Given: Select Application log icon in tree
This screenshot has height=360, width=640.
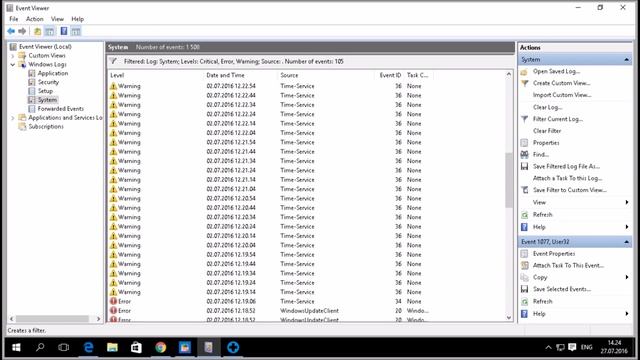Looking at the screenshot, I should (x=32, y=73).
